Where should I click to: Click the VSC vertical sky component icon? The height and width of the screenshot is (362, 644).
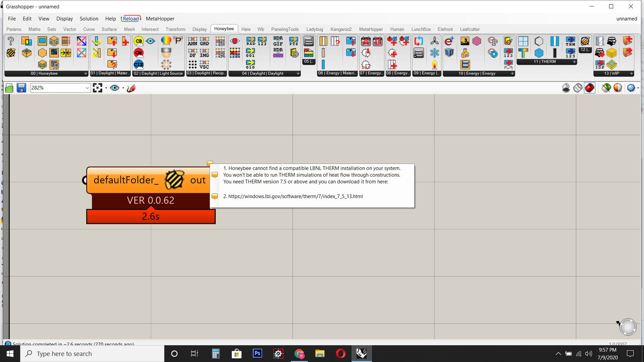(204, 64)
